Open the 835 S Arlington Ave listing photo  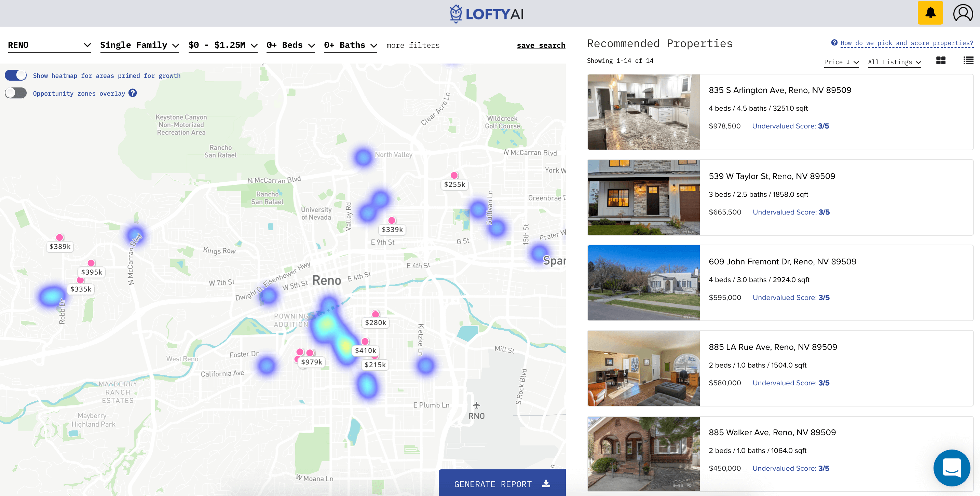point(643,112)
